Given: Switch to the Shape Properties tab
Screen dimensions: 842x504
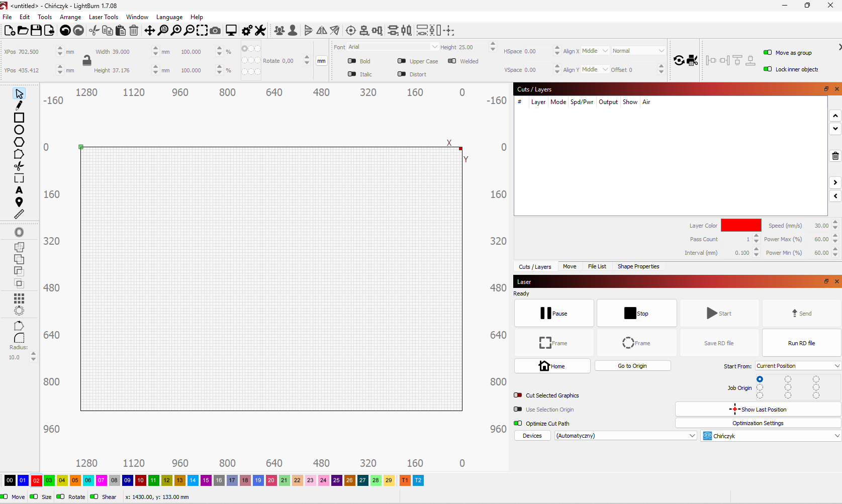Looking at the screenshot, I should coord(638,266).
